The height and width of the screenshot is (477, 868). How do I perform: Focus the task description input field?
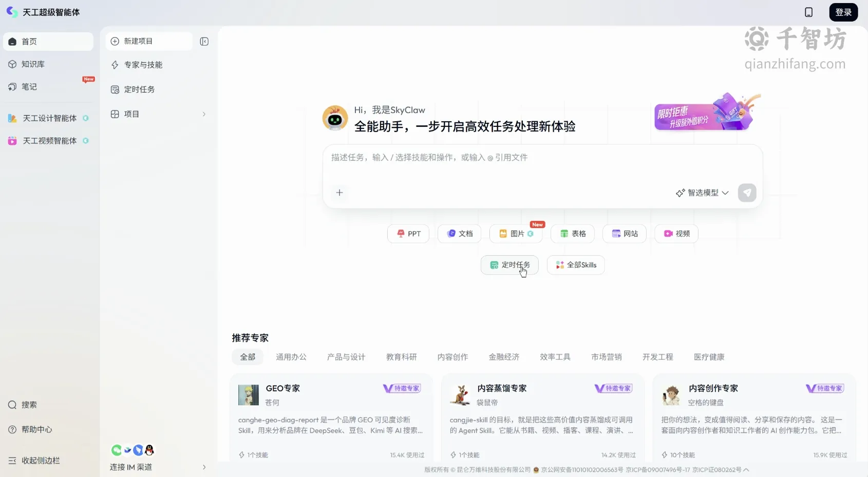(542, 158)
